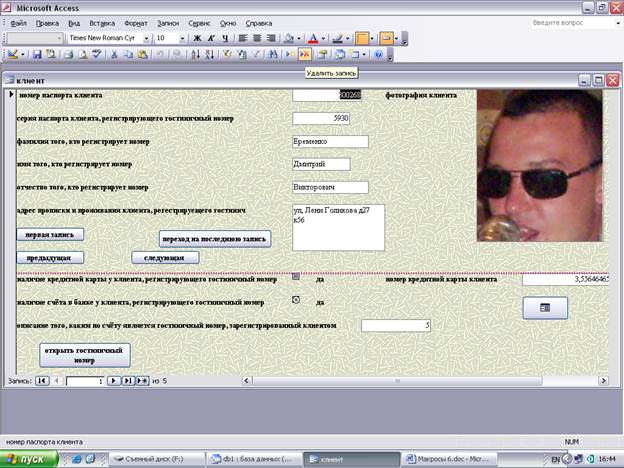This screenshot has height=468, width=624.
Task: Open Find with the binoculars icon
Action: pos(273,54)
